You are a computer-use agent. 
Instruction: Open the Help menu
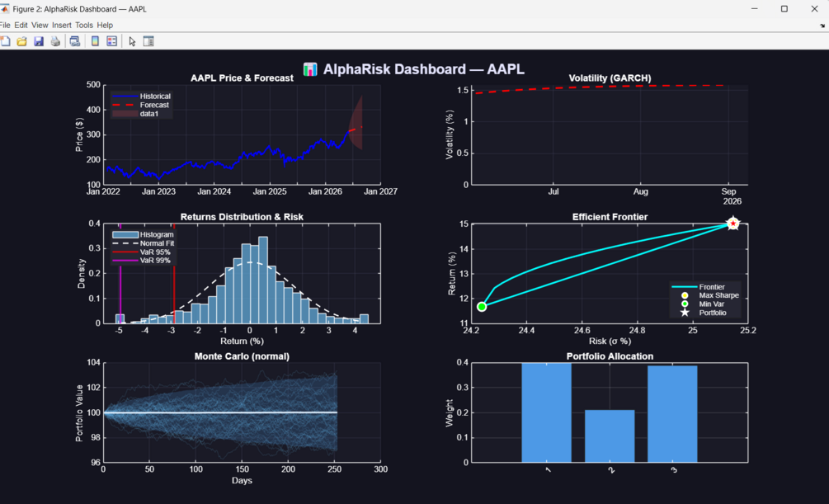105,25
